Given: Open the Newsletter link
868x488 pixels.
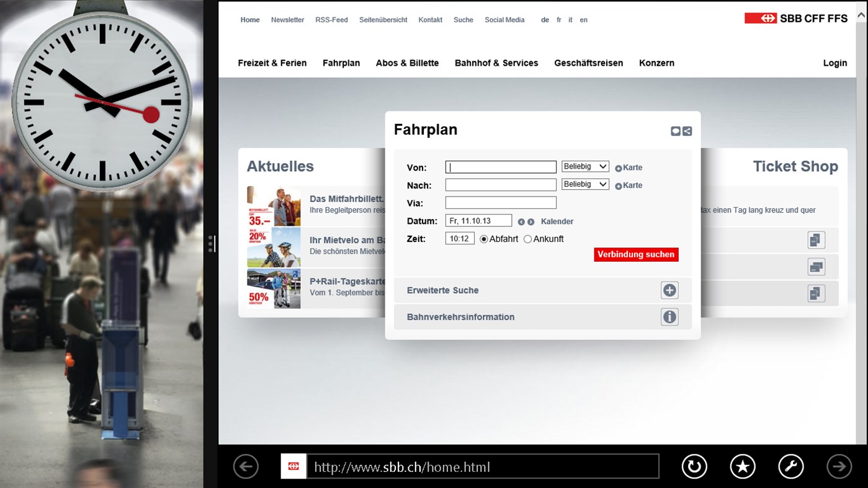Looking at the screenshot, I should [287, 20].
